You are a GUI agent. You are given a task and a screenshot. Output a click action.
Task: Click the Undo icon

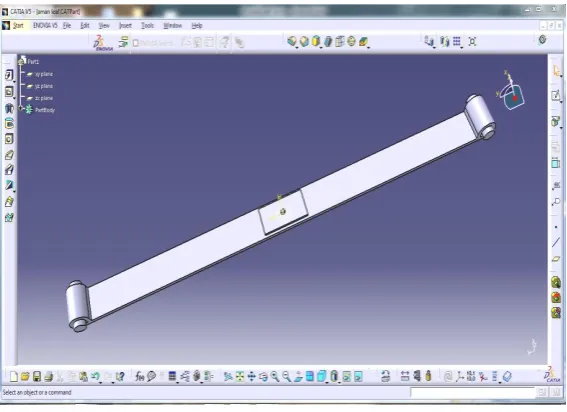pyautogui.click(x=95, y=377)
